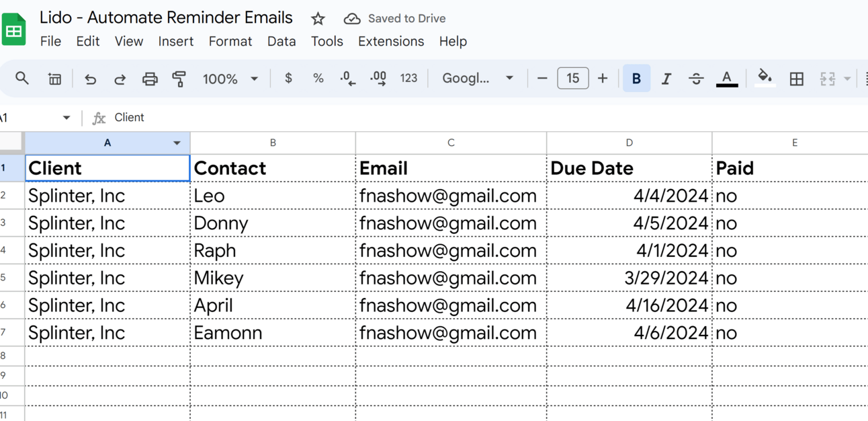Open the Extensions menu
This screenshot has width=868, height=421.
click(391, 42)
